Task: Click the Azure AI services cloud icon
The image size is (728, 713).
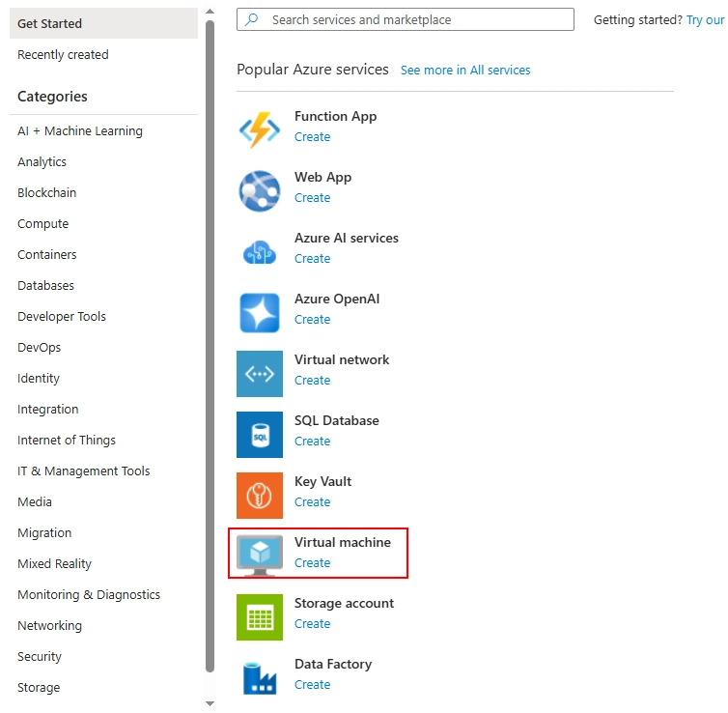Action: [260, 252]
